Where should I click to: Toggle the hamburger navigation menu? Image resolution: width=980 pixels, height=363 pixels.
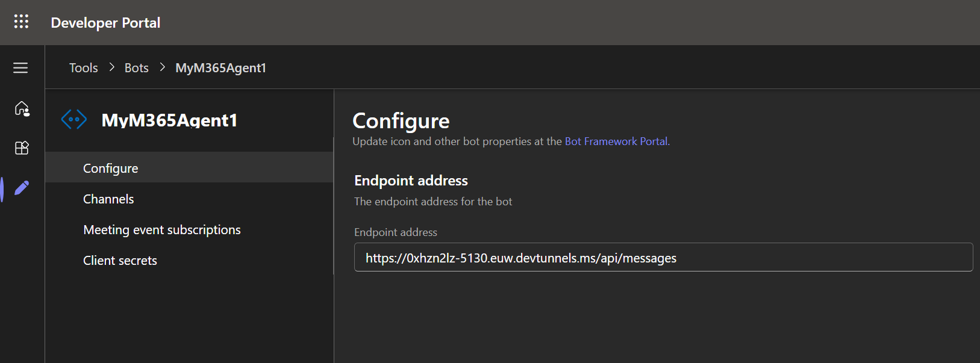(x=20, y=68)
